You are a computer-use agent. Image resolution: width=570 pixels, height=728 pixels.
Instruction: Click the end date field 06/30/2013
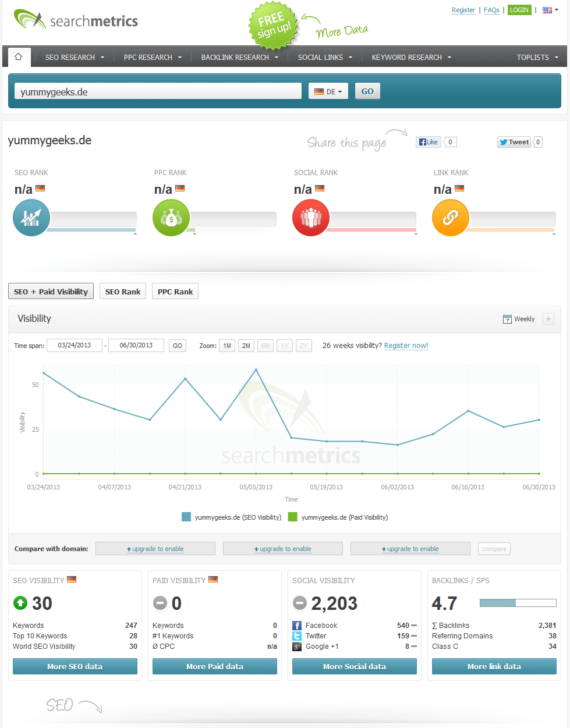[136, 346]
